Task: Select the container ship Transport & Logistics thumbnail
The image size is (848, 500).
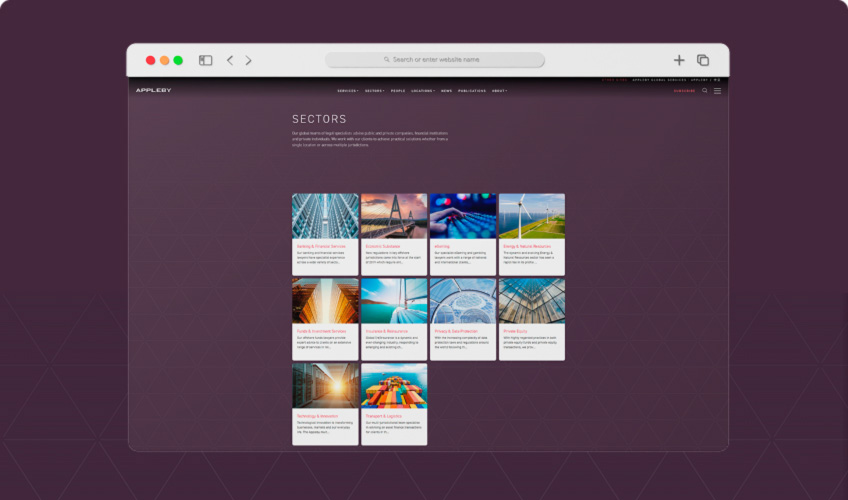Action: pos(394,386)
